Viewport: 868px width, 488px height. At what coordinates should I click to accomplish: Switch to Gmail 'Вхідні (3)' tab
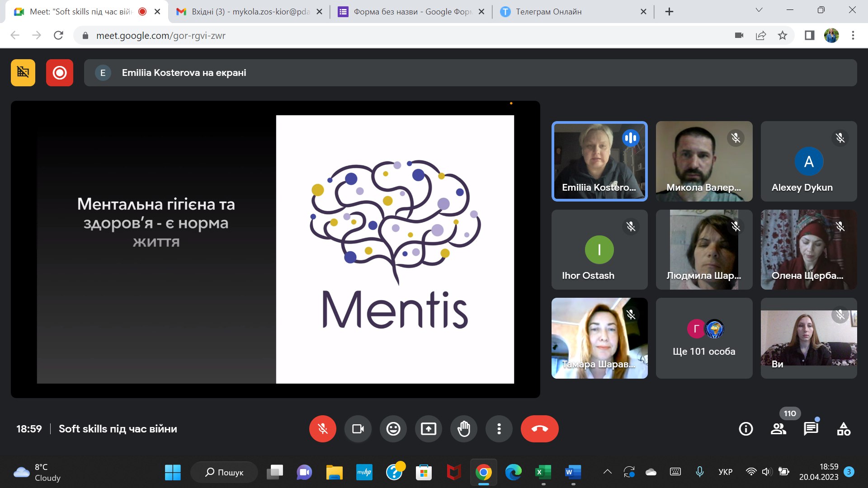point(249,12)
